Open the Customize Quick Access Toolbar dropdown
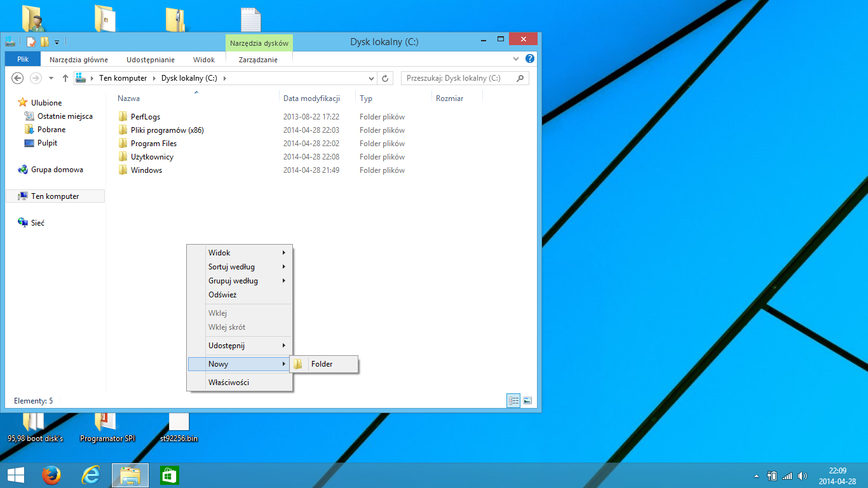The image size is (868, 488). [57, 42]
